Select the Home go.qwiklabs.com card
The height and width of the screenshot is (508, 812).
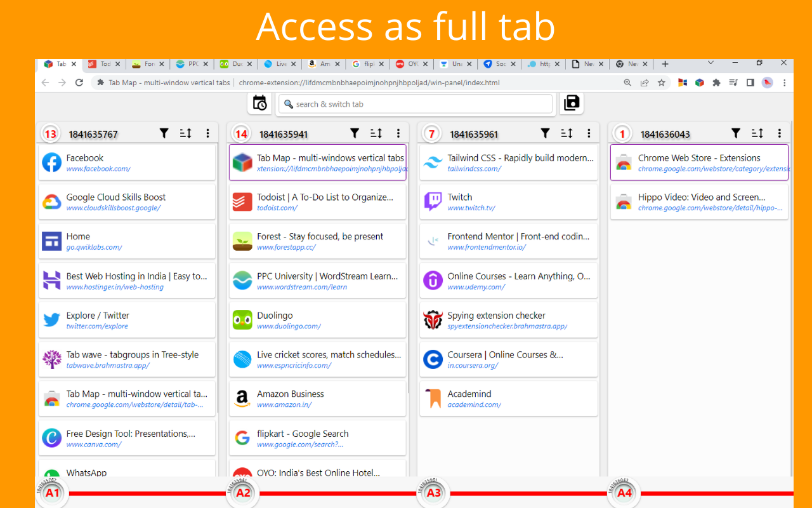click(x=128, y=241)
